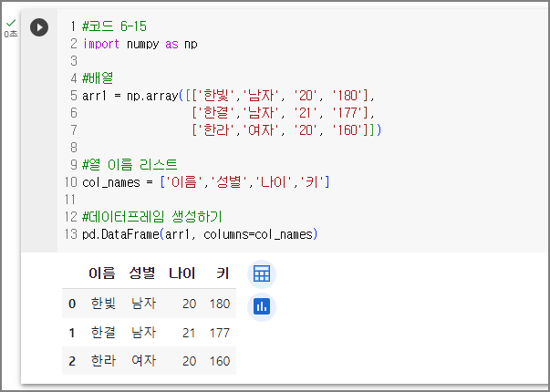The height and width of the screenshot is (392, 550).
Task: Click the '0초' execution time label
Action: (x=11, y=34)
